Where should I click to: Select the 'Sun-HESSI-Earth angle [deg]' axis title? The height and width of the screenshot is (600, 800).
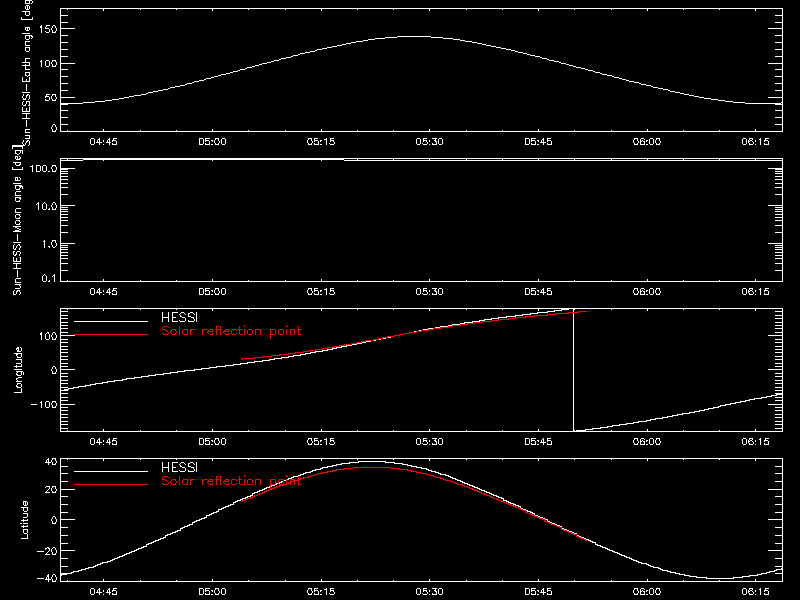pos(27,73)
